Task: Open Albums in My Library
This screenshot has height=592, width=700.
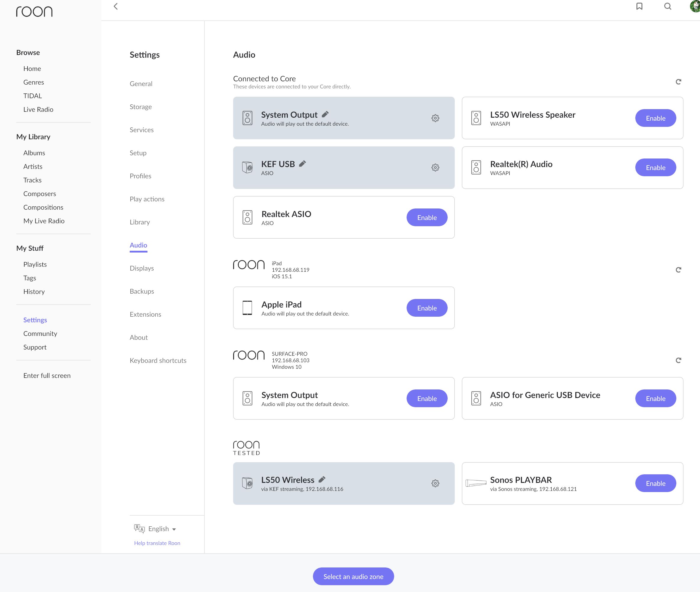Action: [x=34, y=153]
